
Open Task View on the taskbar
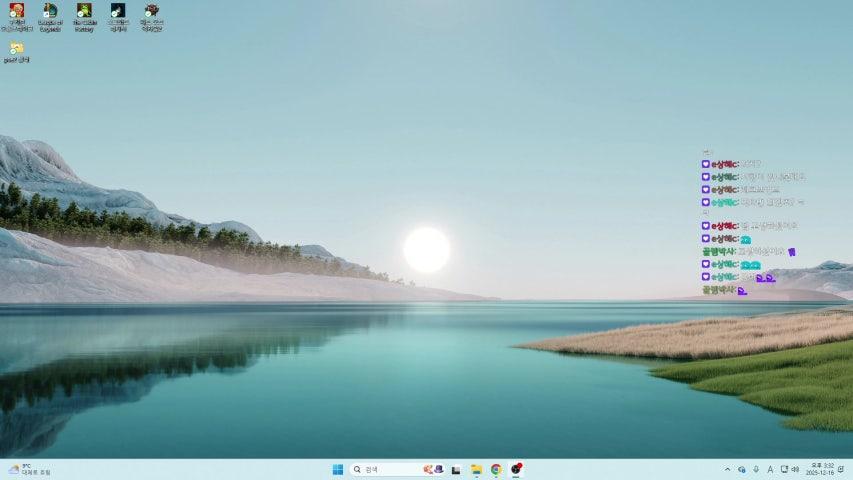pos(456,469)
